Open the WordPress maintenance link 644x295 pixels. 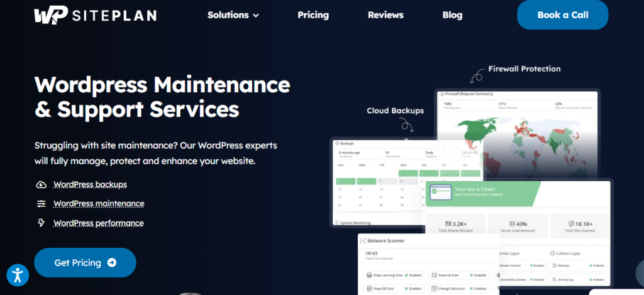pyautogui.click(x=99, y=204)
